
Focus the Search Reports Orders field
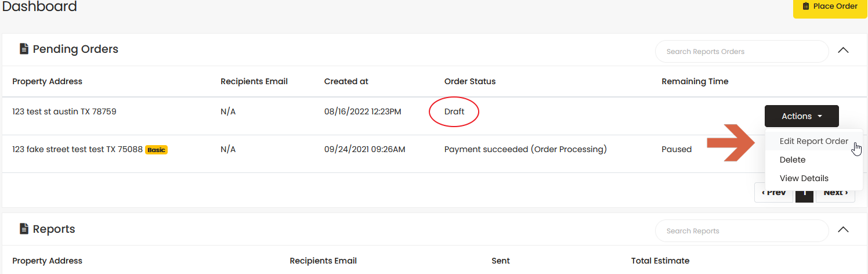742,52
